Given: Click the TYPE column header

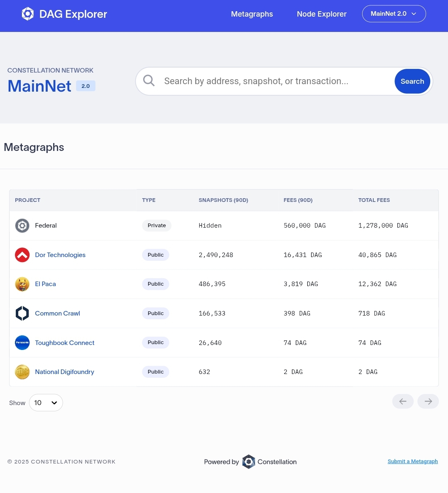Looking at the screenshot, I should 149,200.
